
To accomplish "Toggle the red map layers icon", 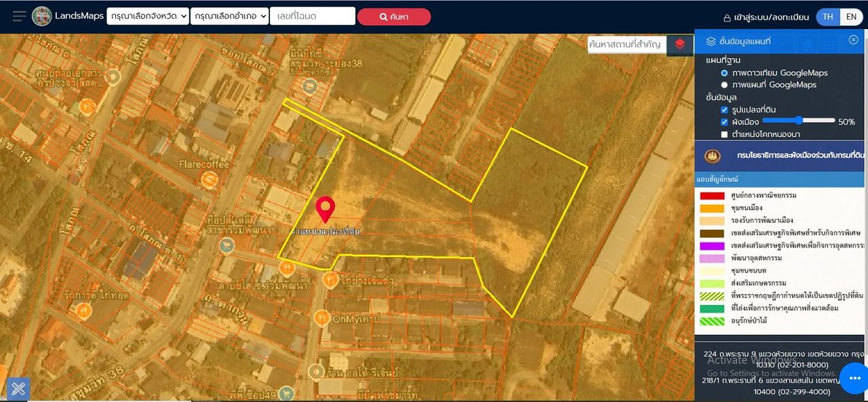I will pos(679,44).
